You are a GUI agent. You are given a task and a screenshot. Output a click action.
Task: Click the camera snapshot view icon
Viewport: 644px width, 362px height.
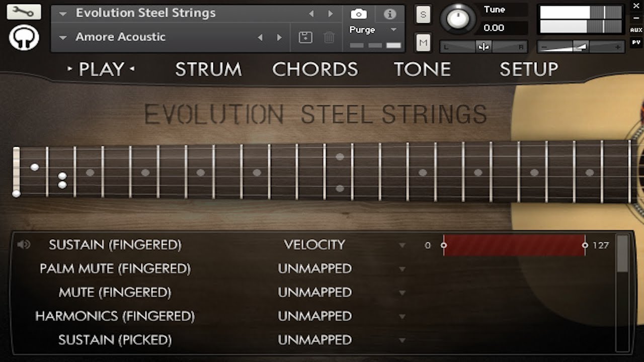pos(358,14)
